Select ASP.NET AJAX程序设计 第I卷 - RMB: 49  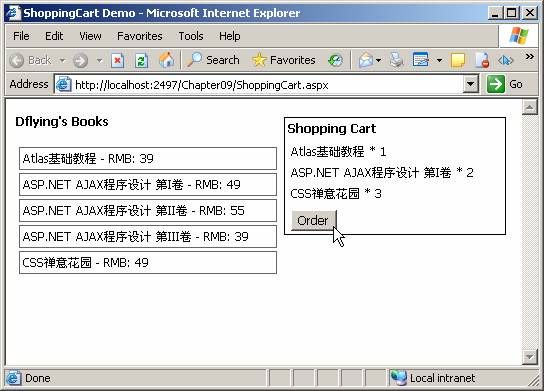(148, 185)
